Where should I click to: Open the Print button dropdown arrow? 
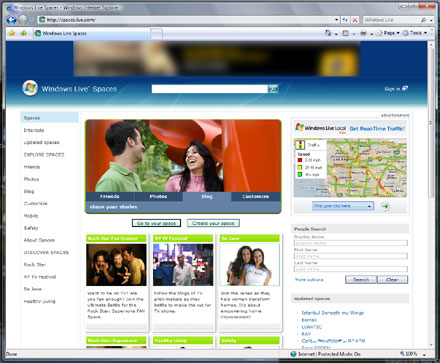[371, 34]
